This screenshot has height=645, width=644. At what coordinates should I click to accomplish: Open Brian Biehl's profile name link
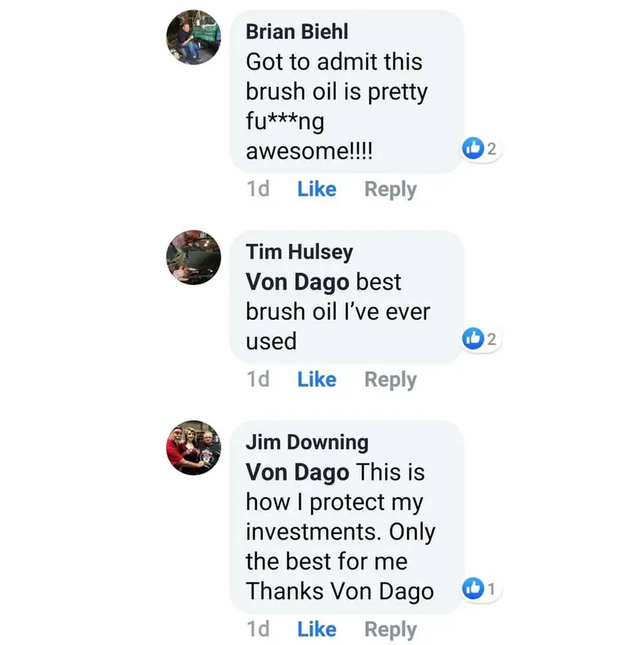297,32
